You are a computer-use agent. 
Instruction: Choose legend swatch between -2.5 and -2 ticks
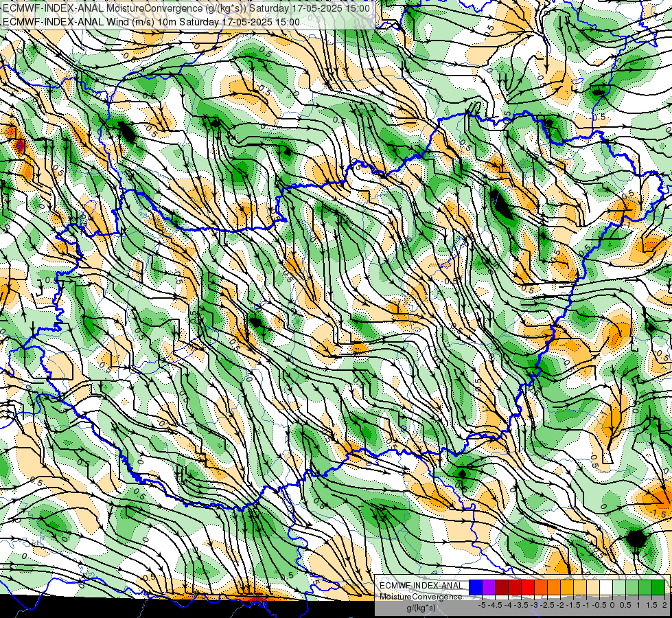(x=554, y=587)
